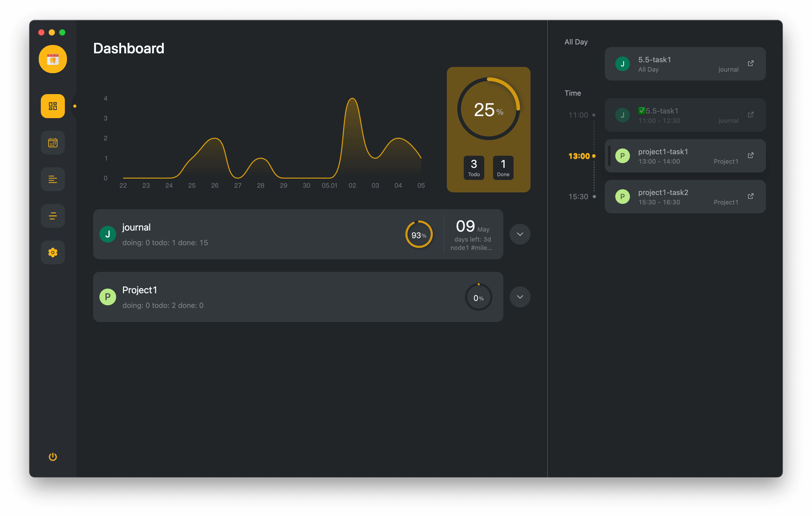Expand the Project1 row chevron
The image size is (812, 516).
pos(520,297)
